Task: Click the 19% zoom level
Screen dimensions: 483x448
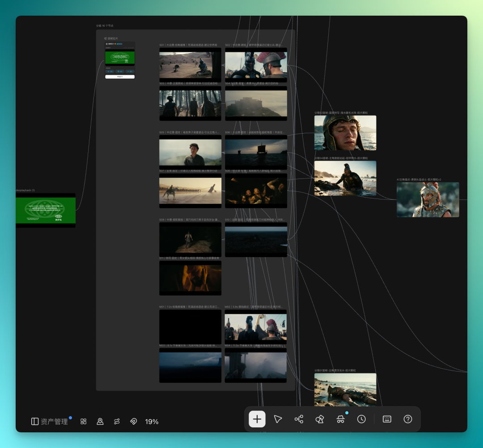Action: point(152,422)
